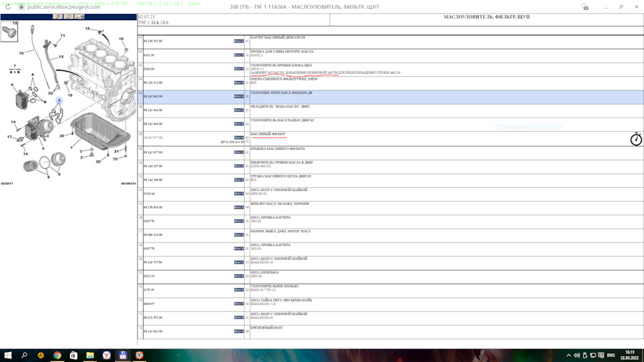Click REACH badge for ТРУБКА МАСЛЯНОГО ЩУПА ДВИГАТ.
The width and height of the screenshot is (644, 362).
[x=239, y=180]
